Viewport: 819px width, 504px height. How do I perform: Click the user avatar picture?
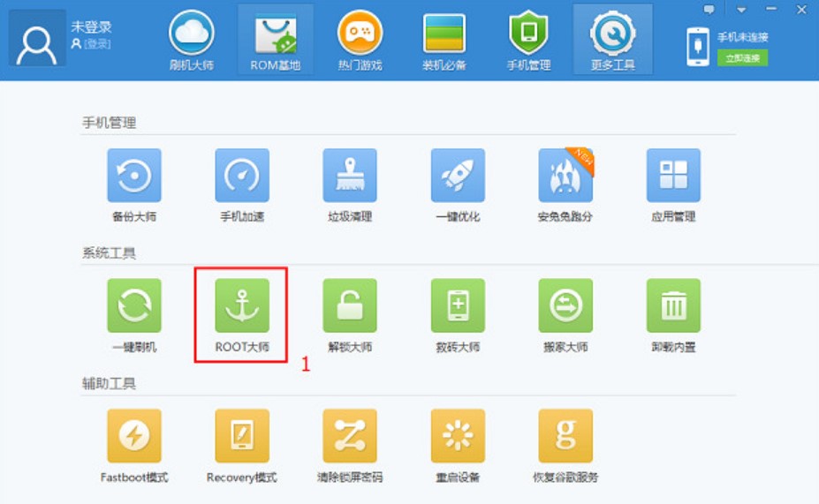36,38
